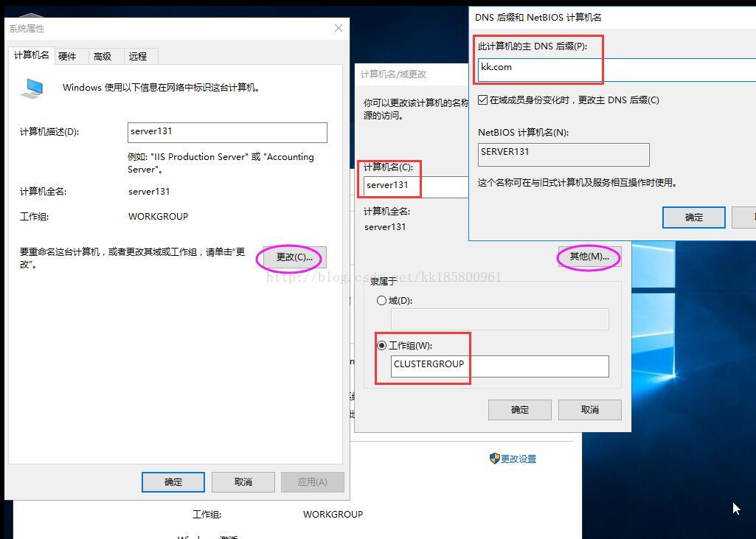Focus the 计算机描述 field containing server131
The height and width of the screenshot is (539, 756).
[227, 132]
